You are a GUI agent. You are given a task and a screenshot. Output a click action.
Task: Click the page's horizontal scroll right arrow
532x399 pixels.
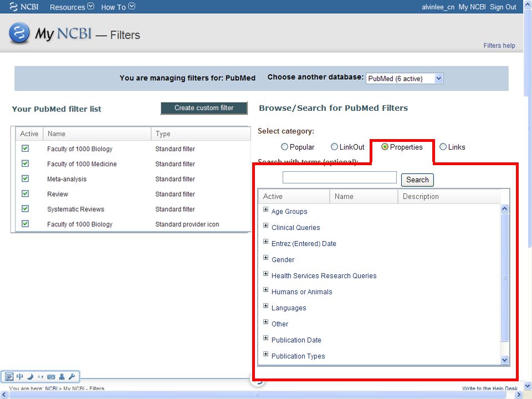tap(519, 395)
